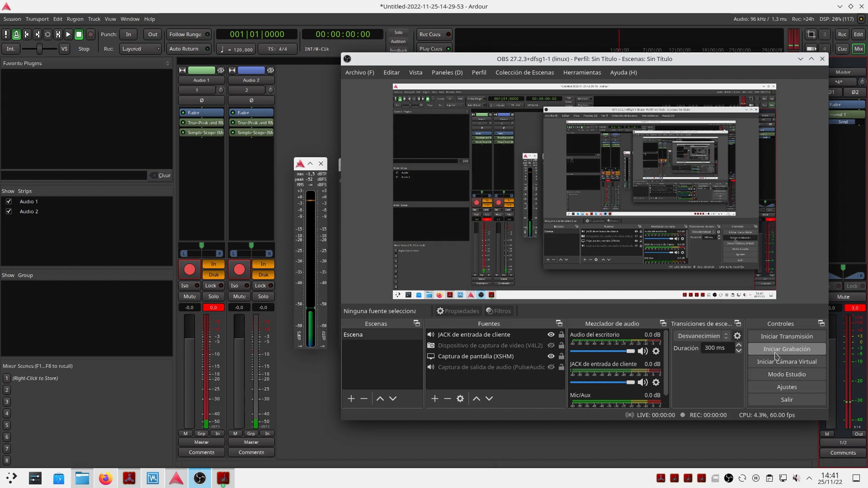Add a new source in OBS Fuentes

click(435, 398)
